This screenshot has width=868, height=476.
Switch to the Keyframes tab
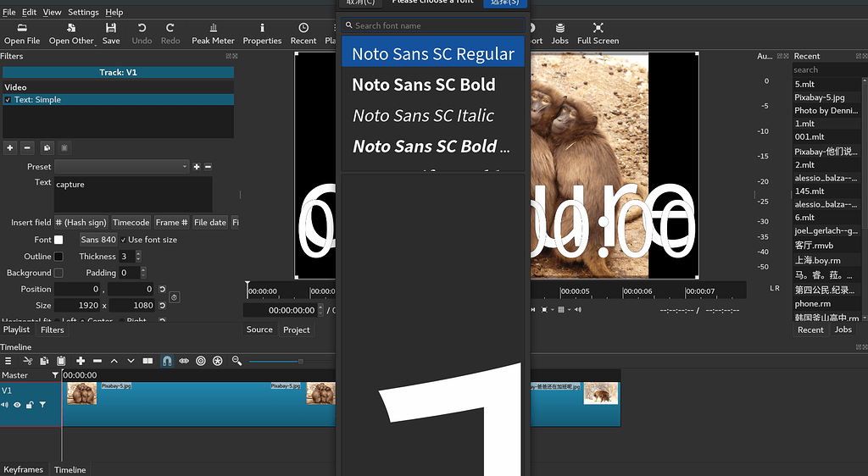point(23,469)
